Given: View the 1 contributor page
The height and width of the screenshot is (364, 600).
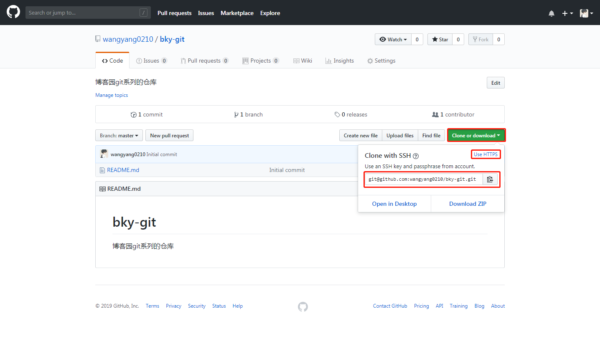Looking at the screenshot, I should pyautogui.click(x=453, y=114).
